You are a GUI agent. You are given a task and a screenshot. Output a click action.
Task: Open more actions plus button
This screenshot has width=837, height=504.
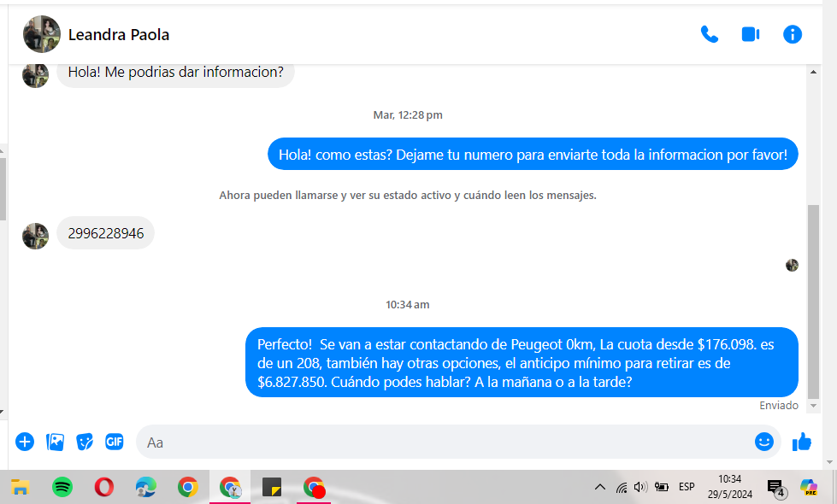click(x=25, y=442)
